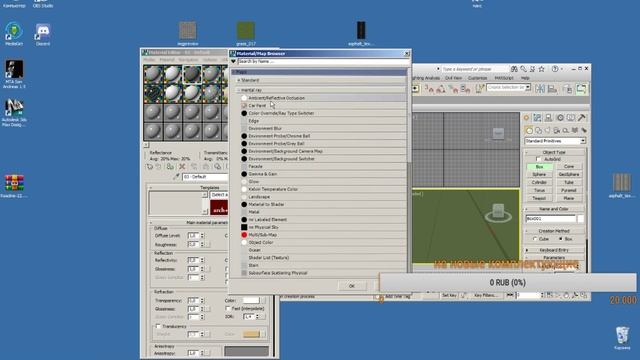Click OK in Material/Map Browser
Viewport: 640px width, 360px height.
351,286
